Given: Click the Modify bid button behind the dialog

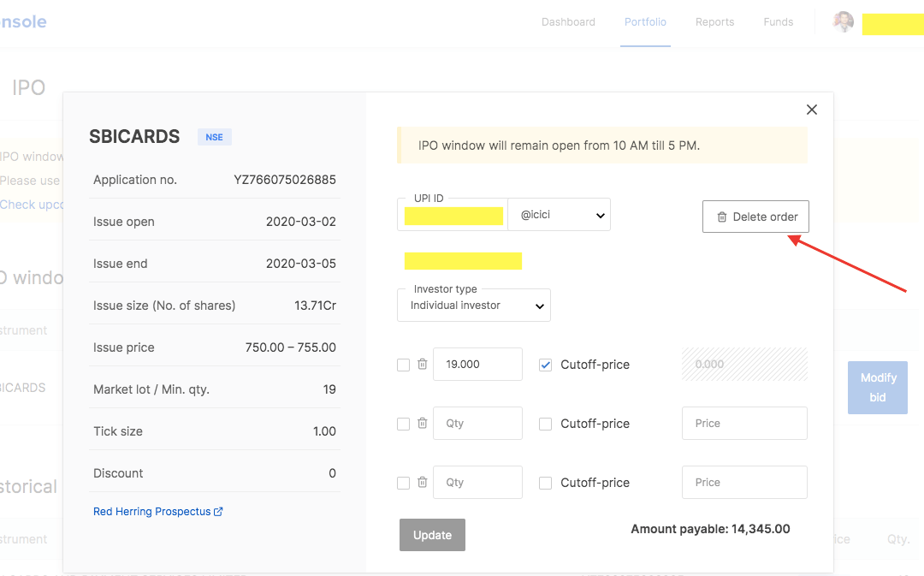Looking at the screenshot, I should click(878, 388).
